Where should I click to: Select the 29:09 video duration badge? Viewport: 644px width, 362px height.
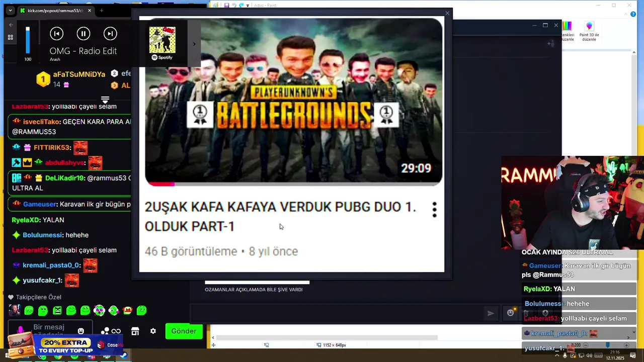point(416,168)
